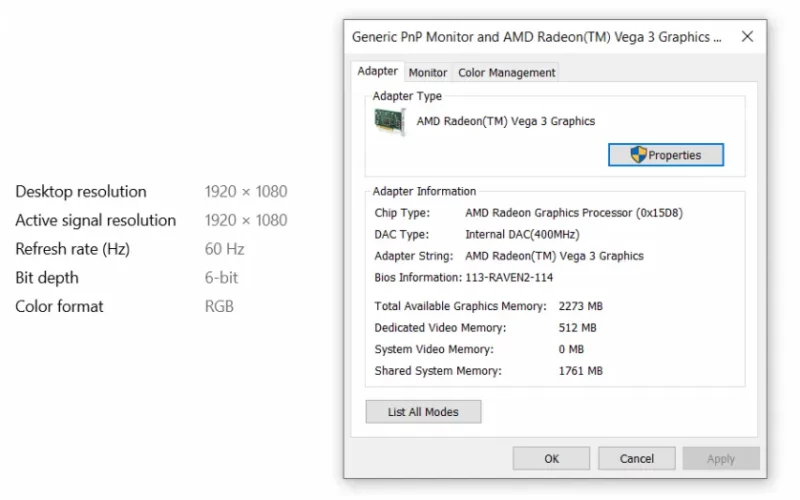Screen dimensions: 800x500
Task: Click the shield icon on Properties button
Action: (638, 155)
